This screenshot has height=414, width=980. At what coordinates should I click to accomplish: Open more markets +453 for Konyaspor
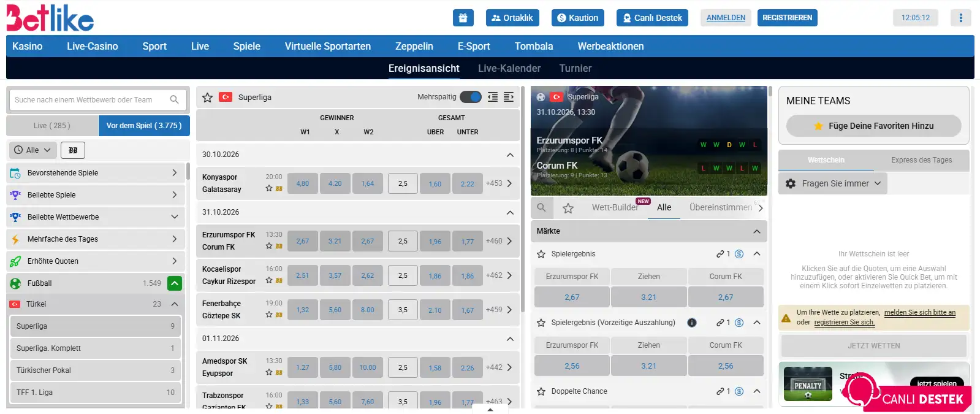[x=499, y=183]
